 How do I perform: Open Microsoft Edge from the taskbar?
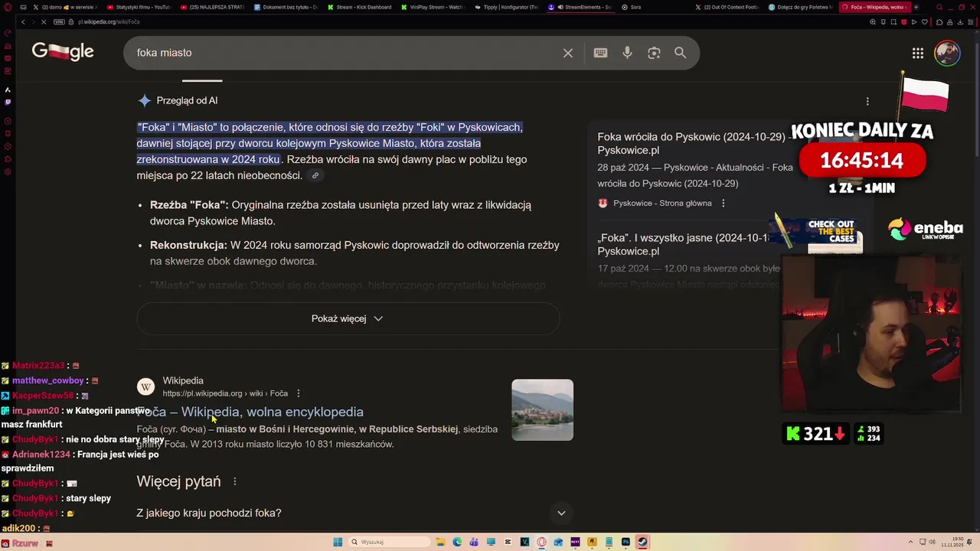pyautogui.click(x=457, y=543)
